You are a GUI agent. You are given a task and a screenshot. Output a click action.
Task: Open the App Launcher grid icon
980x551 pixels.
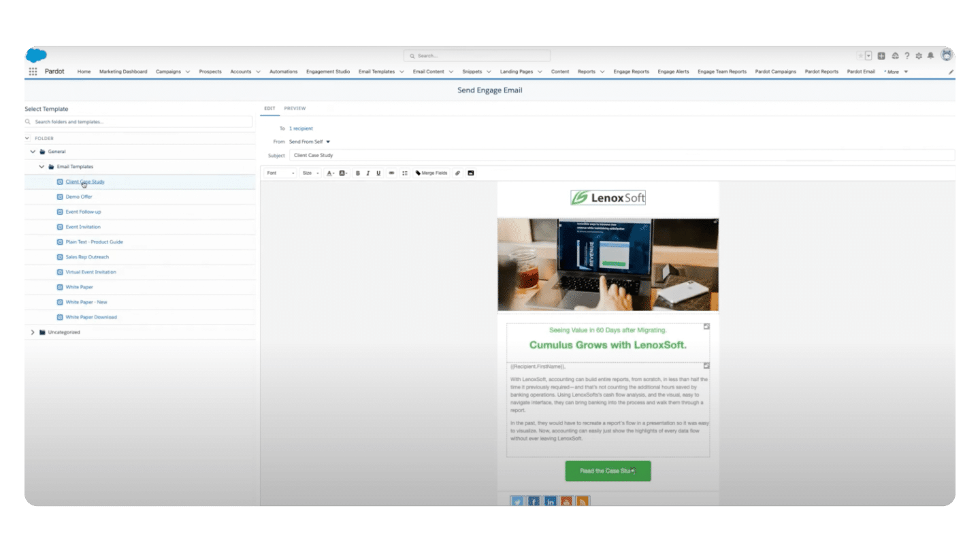pos(33,71)
